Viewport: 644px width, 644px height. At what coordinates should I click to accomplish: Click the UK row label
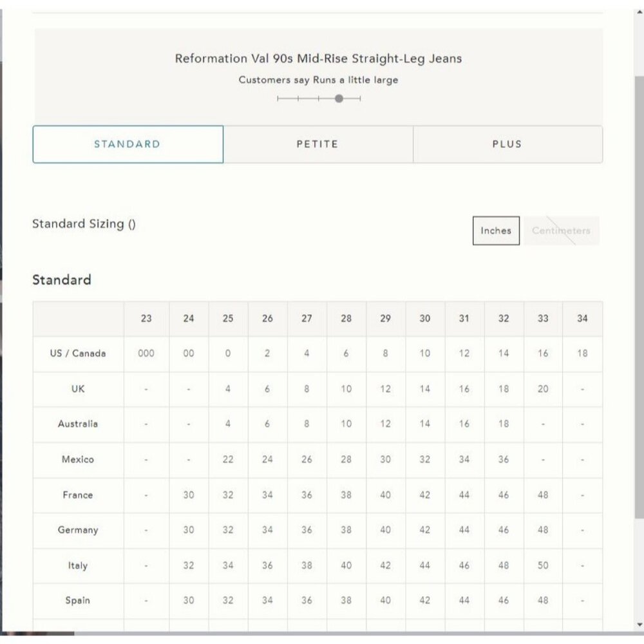[78, 389]
